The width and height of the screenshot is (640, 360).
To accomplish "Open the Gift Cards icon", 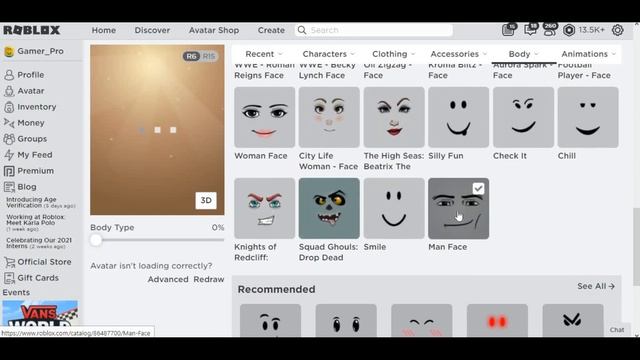I will click(9, 278).
